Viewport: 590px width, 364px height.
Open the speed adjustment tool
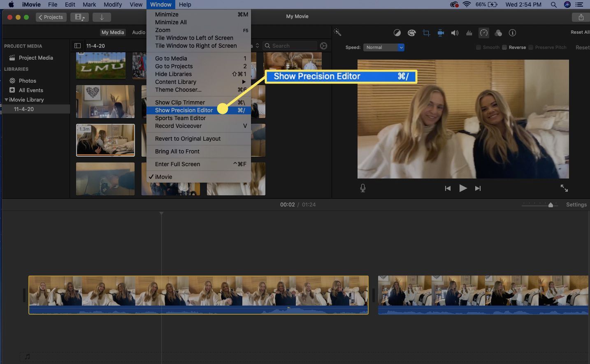point(484,33)
